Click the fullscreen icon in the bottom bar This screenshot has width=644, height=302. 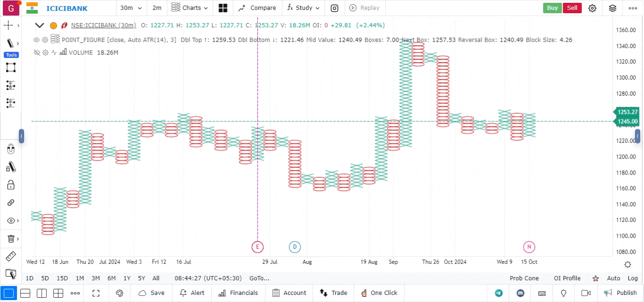pos(96,293)
